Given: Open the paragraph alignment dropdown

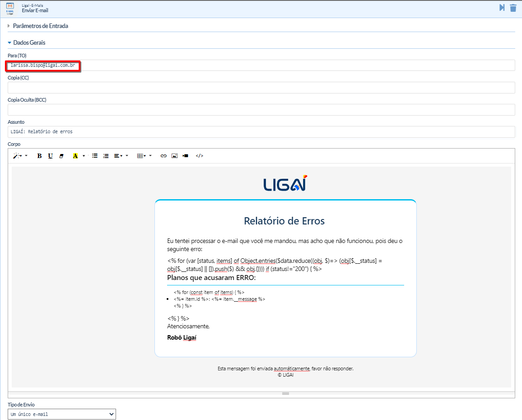Looking at the screenshot, I should pyautogui.click(x=121, y=156).
